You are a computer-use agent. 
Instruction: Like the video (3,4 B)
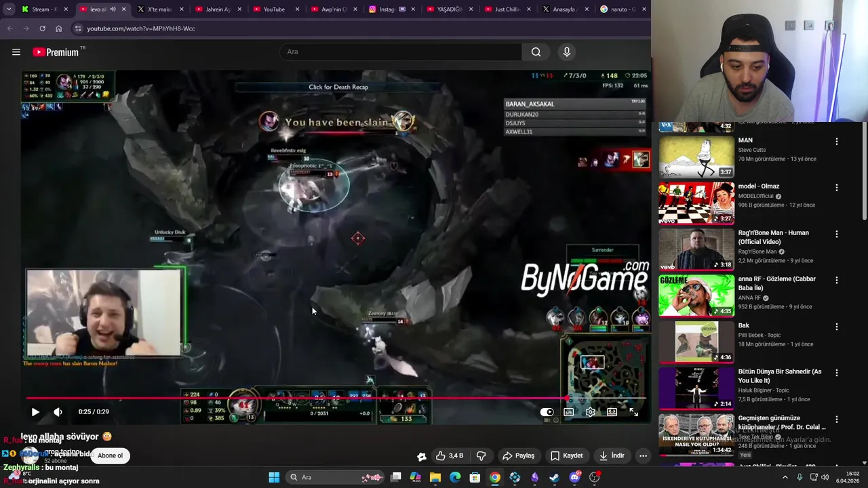pos(450,455)
